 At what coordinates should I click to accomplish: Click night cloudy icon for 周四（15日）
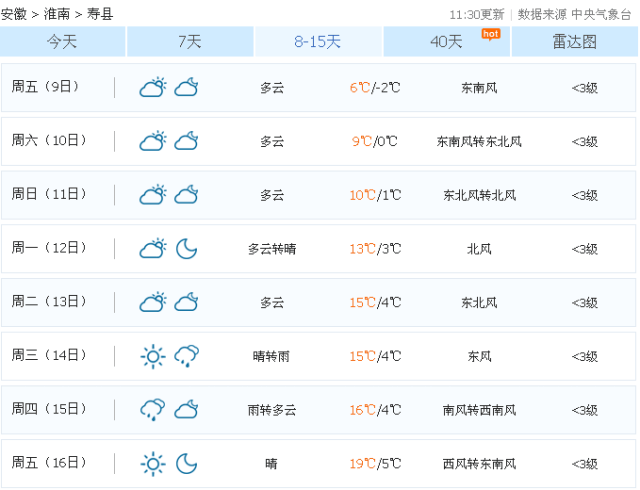click(187, 410)
